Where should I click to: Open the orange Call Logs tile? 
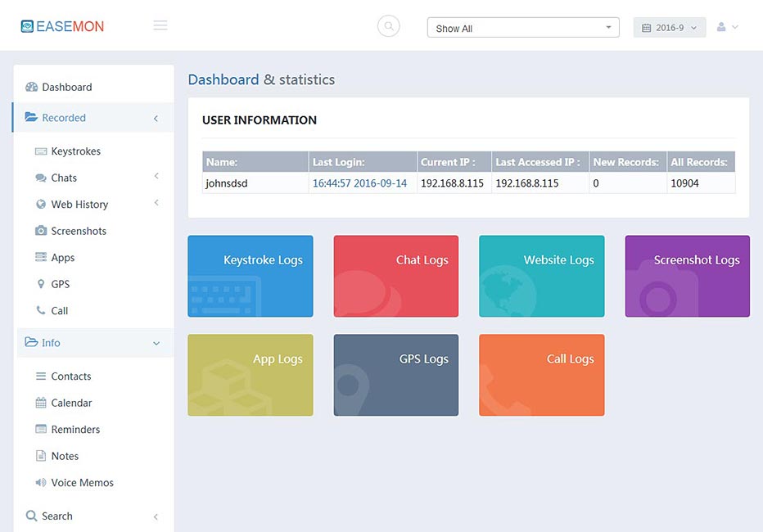coord(541,375)
